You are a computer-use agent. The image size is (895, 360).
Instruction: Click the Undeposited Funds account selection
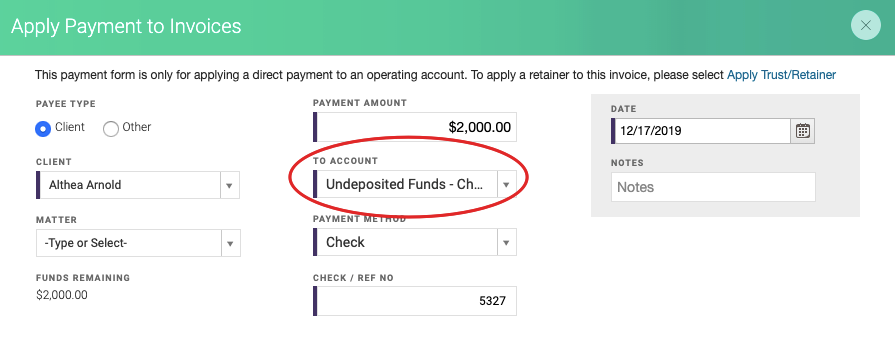[x=405, y=185]
